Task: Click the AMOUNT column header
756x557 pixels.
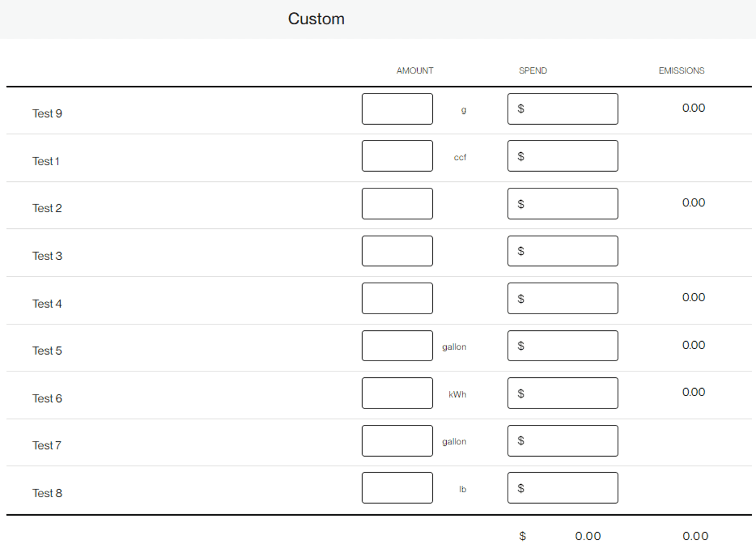Action: pos(415,71)
